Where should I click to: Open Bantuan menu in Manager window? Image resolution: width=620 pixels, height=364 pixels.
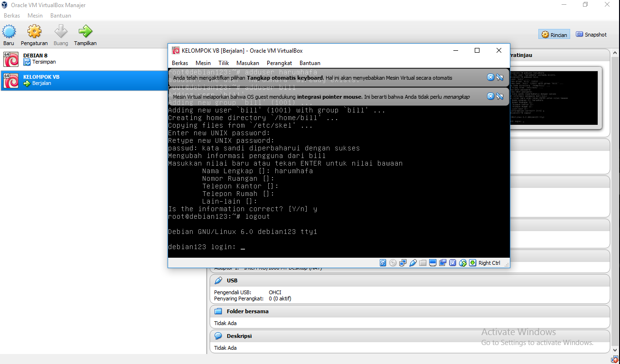(x=61, y=16)
